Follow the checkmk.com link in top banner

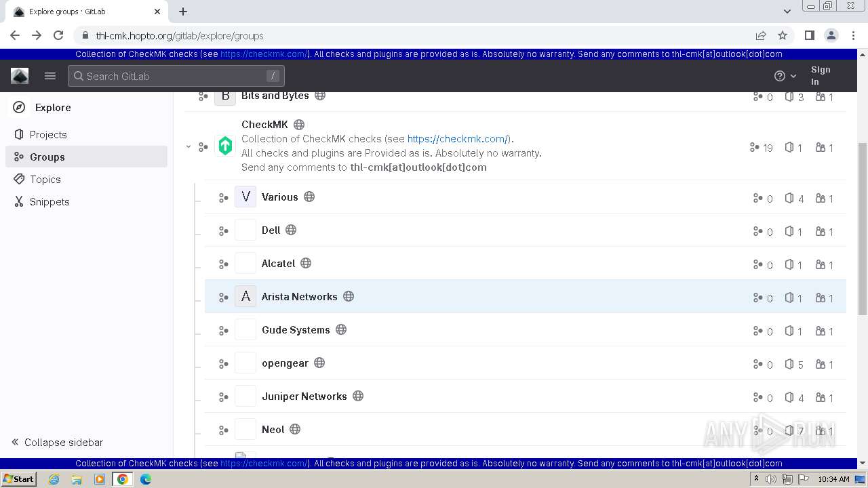264,54
